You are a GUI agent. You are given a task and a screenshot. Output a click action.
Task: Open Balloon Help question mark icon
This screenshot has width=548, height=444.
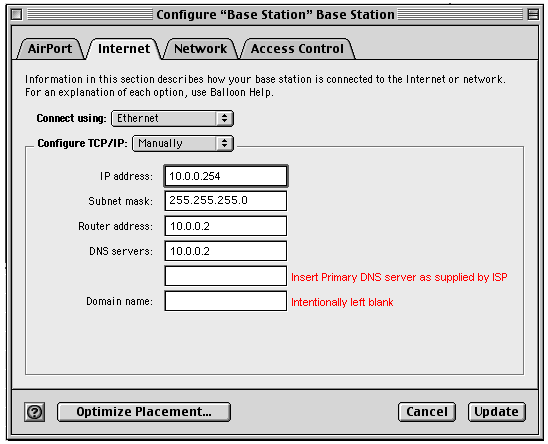coord(34,412)
